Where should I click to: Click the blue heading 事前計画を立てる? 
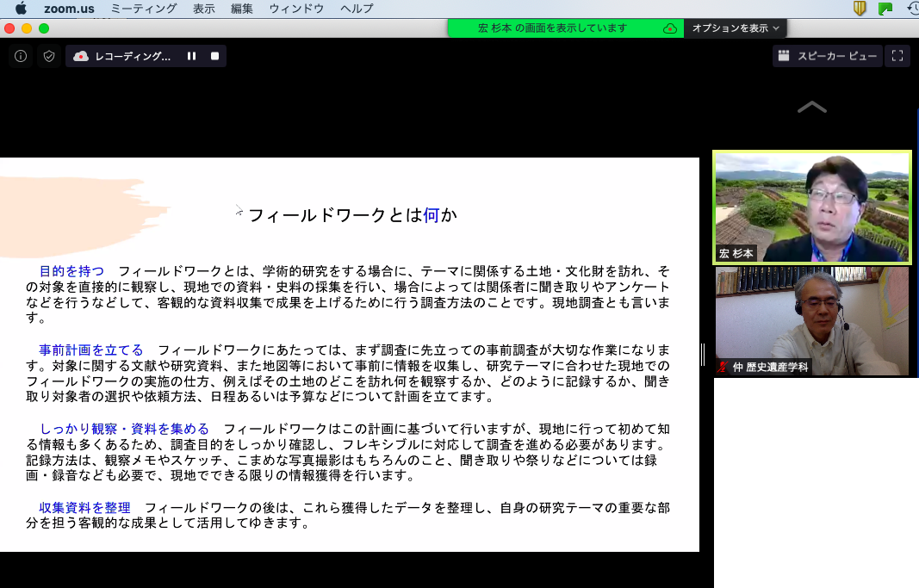tap(90, 350)
